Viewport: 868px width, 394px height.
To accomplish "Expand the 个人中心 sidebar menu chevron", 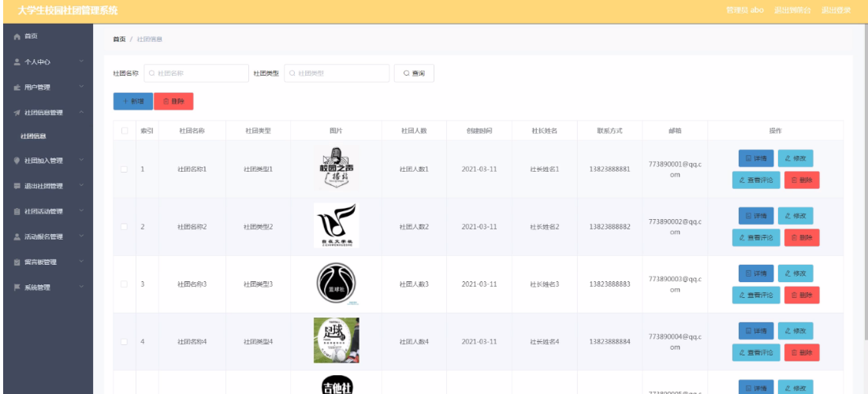I will click(x=81, y=61).
